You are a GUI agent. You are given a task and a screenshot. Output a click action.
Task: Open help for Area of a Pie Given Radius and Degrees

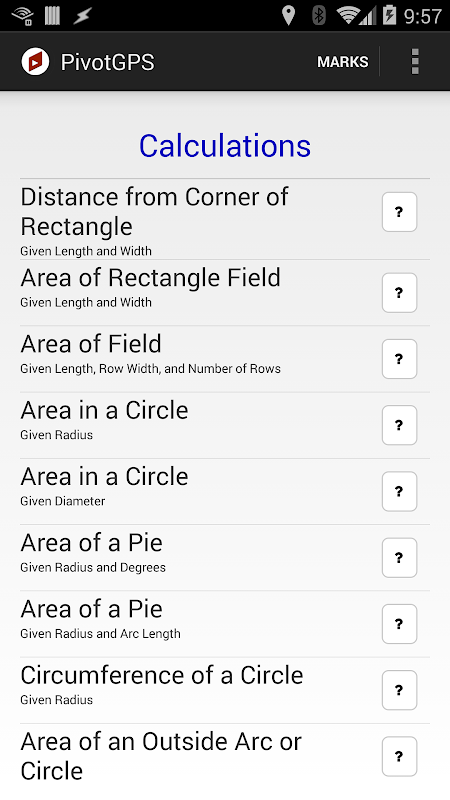pyautogui.click(x=399, y=558)
